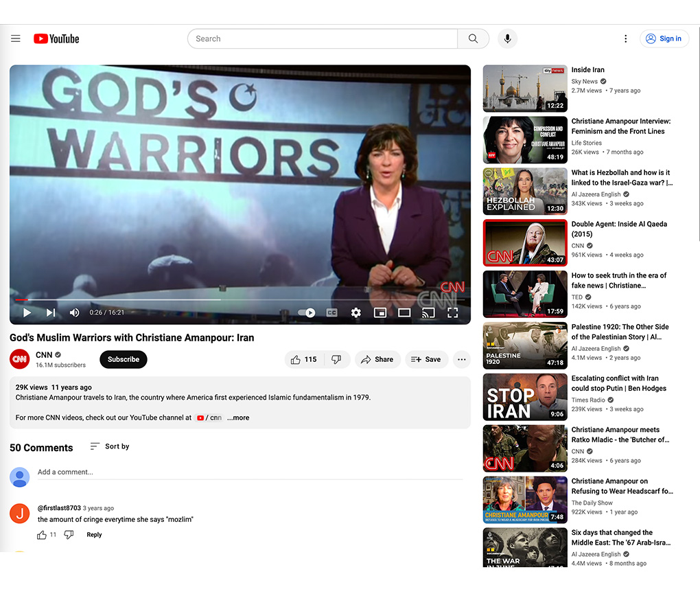Cast the video to a TV

point(428,312)
